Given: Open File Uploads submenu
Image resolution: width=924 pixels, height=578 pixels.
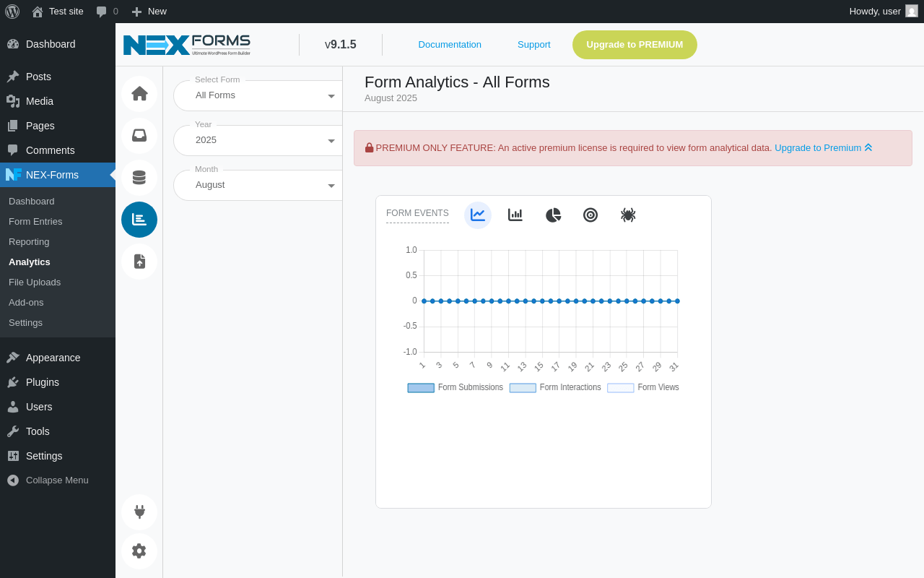Looking at the screenshot, I should [x=58, y=282].
